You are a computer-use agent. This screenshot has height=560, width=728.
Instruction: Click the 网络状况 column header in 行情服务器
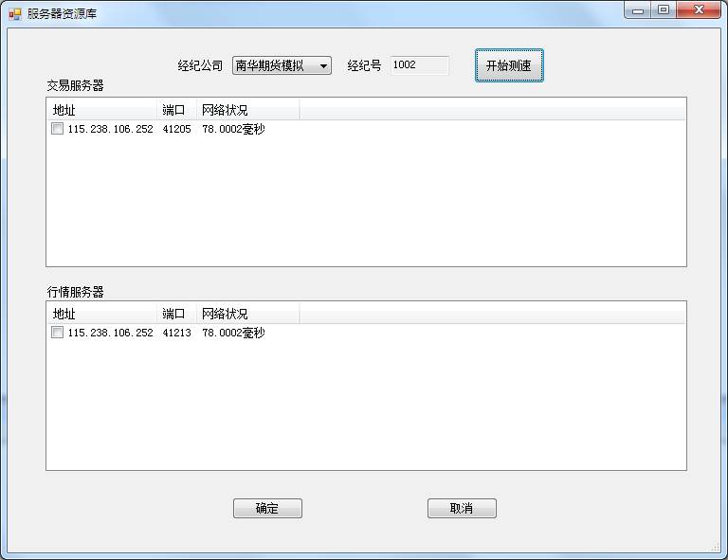tap(248, 314)
